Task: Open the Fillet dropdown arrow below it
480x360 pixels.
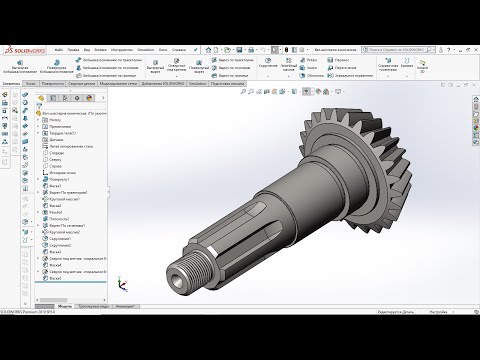Action: [268, 76]
